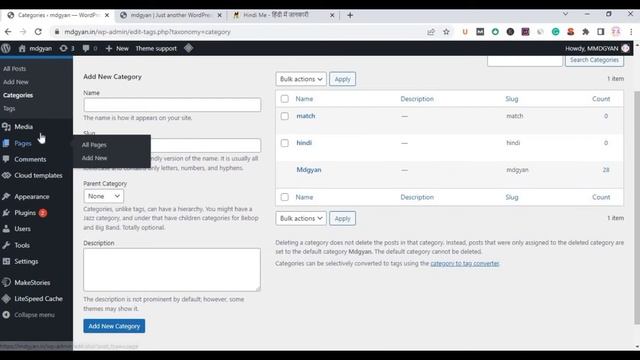Screen dimensions: 640x360
Task: Click the Mdgyan post count 28
Action: point(606,170)
